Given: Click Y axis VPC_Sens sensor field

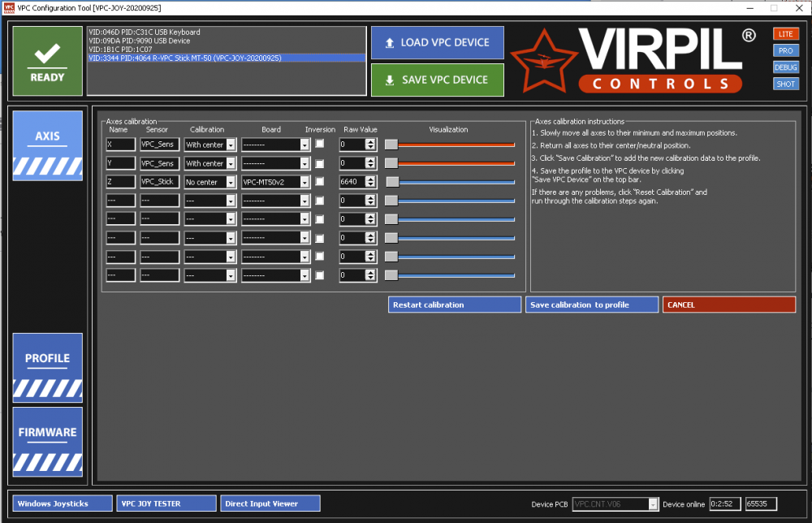Looking at the screenshot, I should (159, 163).
